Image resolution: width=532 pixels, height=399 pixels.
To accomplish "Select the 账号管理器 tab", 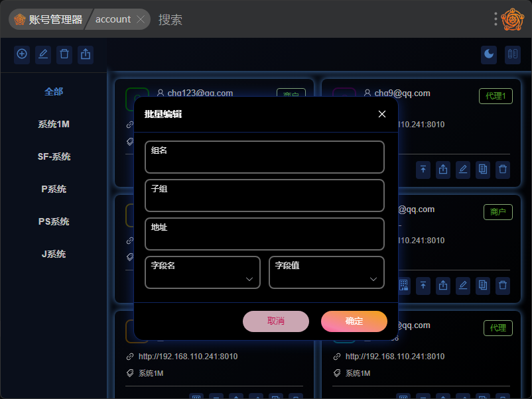I will (x=50, y=19).
